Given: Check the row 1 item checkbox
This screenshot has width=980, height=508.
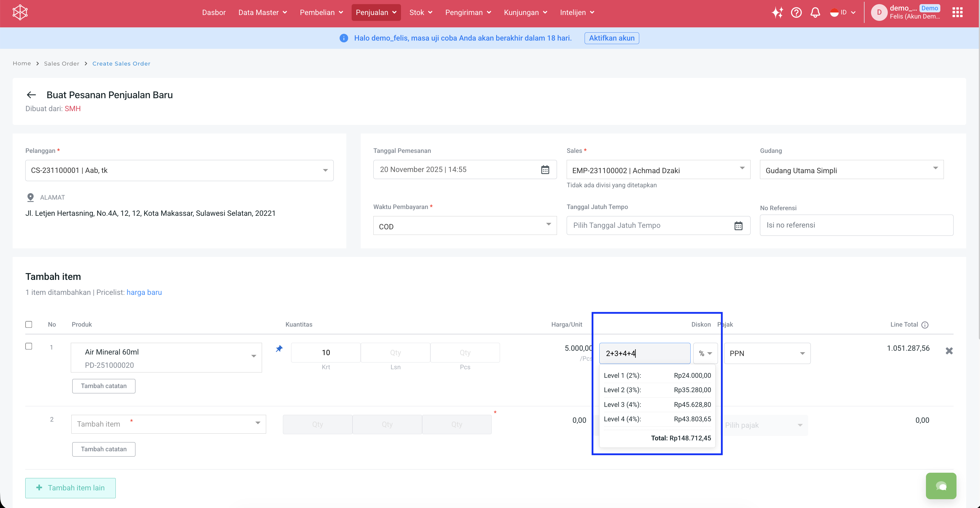Looking at the screenshot, I should [x=28, y=346].
